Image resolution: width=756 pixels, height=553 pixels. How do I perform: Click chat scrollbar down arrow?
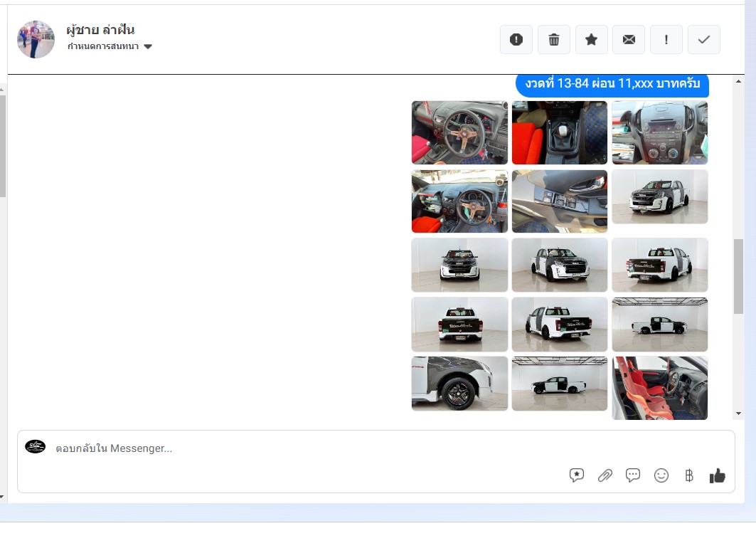coord(739,414)
